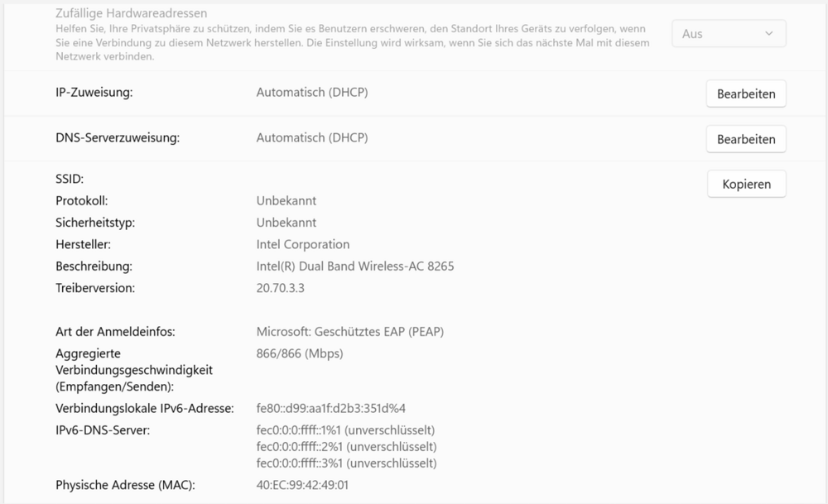This screenshot has height=504, width=828.
Task: Click the SSID label
Action: [x=70, y=179]
